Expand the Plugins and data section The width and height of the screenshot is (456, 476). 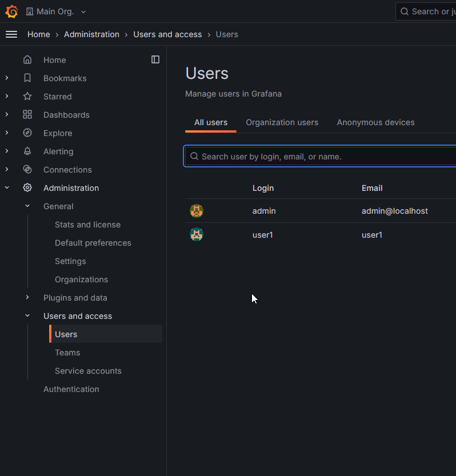tap(27, 298)
